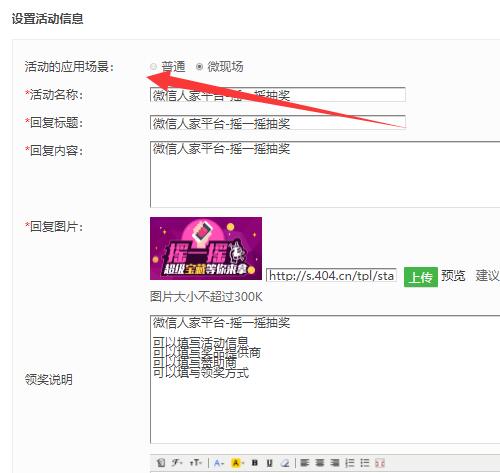Align text right
500x473 pixels.
coord(335,463)
